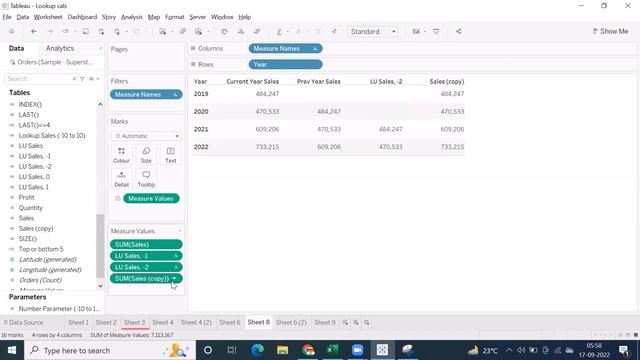Click the Colour button on Marks card
This screenshot has height=360, width=640.
[x=121, y=155]
